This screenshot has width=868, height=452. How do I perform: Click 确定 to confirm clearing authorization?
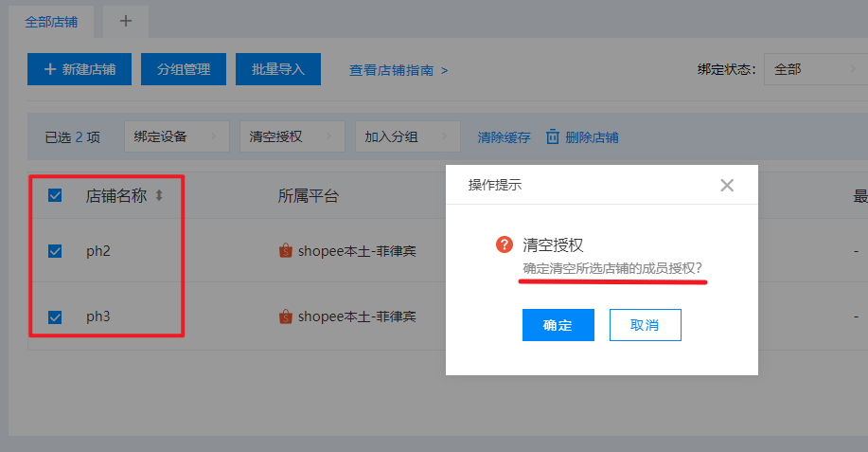pos(558,325)
